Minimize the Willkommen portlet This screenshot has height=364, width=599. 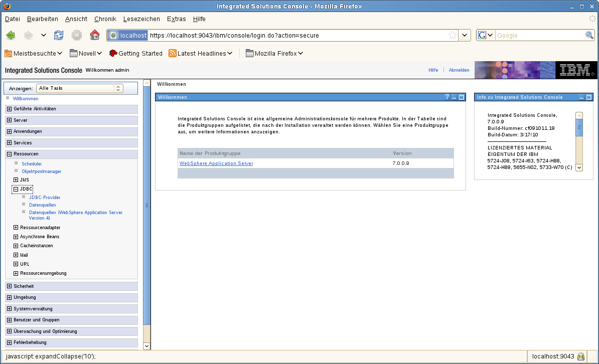pos(454,97)
